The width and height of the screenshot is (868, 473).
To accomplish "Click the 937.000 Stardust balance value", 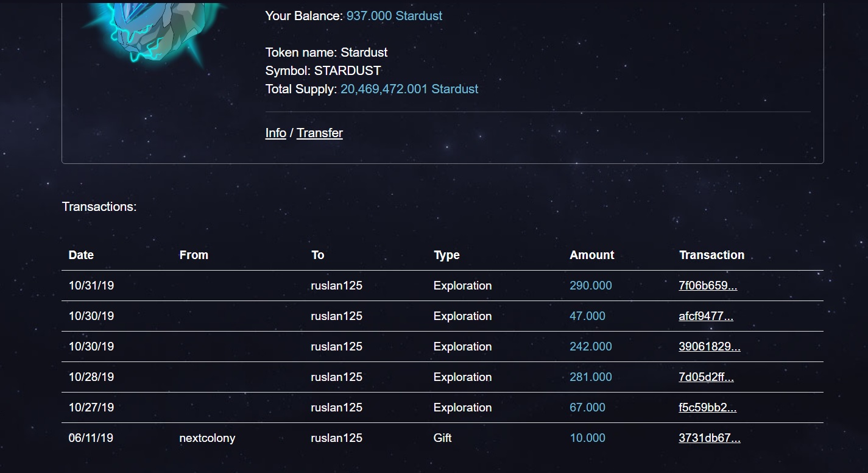I will 394,16.
